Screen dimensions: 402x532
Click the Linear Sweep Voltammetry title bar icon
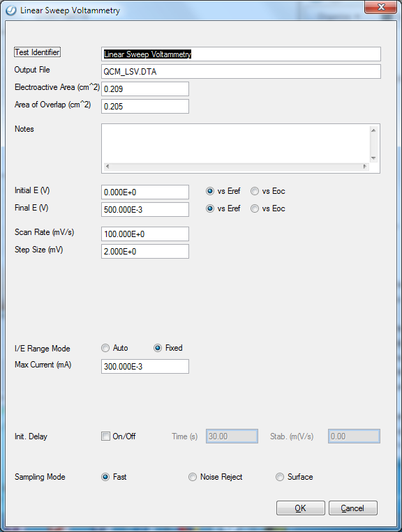point(11,10)
